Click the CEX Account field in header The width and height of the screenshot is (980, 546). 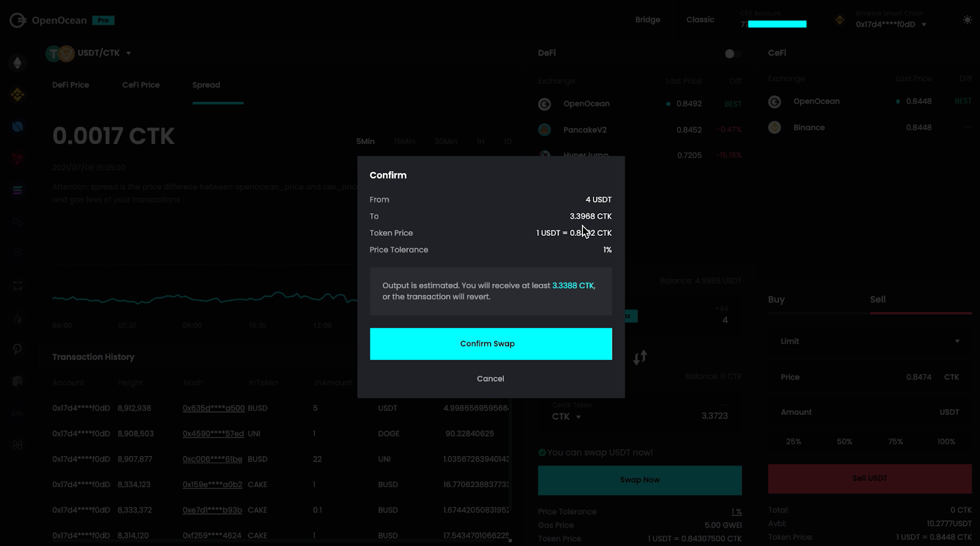coord(773,20)
